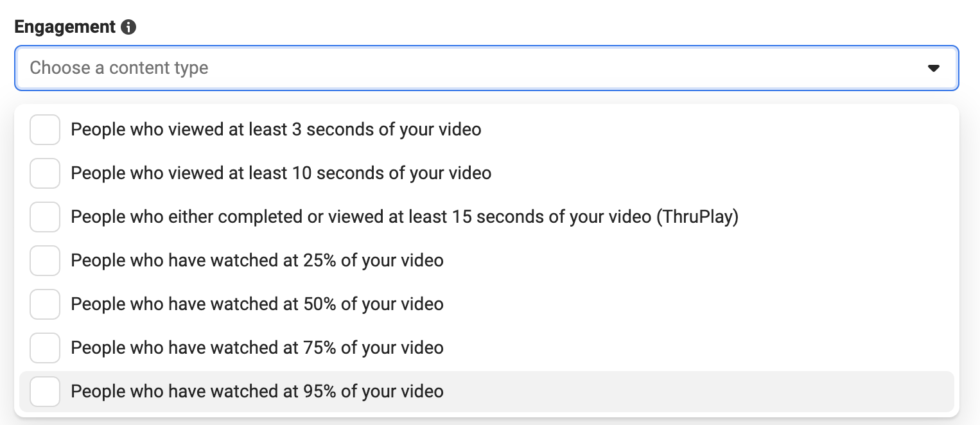Select option text People who viewed at least 3 seconds
This screenshot has width=980, height=425.
pos(276,130)
